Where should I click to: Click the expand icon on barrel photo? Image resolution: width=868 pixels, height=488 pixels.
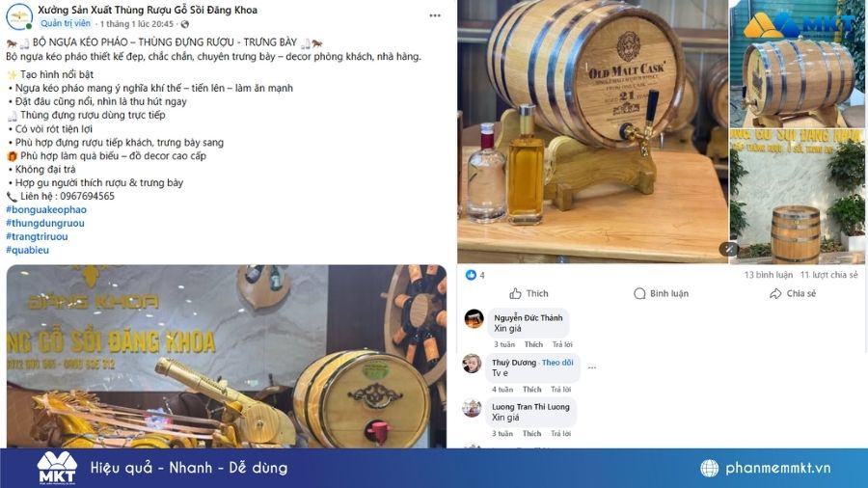(728, 249)
